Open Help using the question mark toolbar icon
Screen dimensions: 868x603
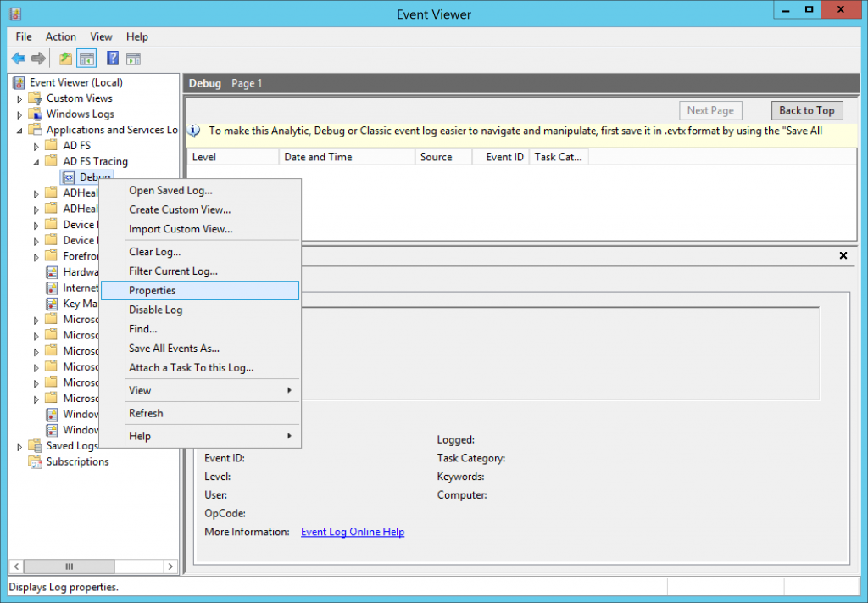click(112, 58)
